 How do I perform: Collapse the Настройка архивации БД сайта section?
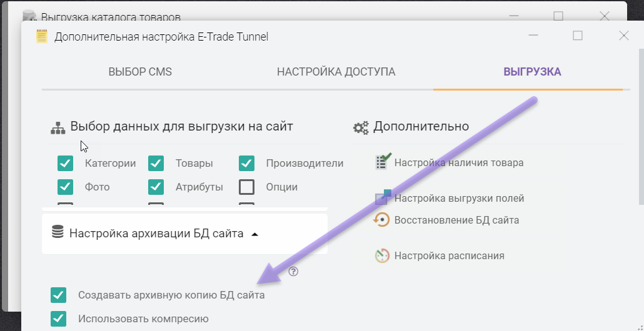(x=254, y=234)
